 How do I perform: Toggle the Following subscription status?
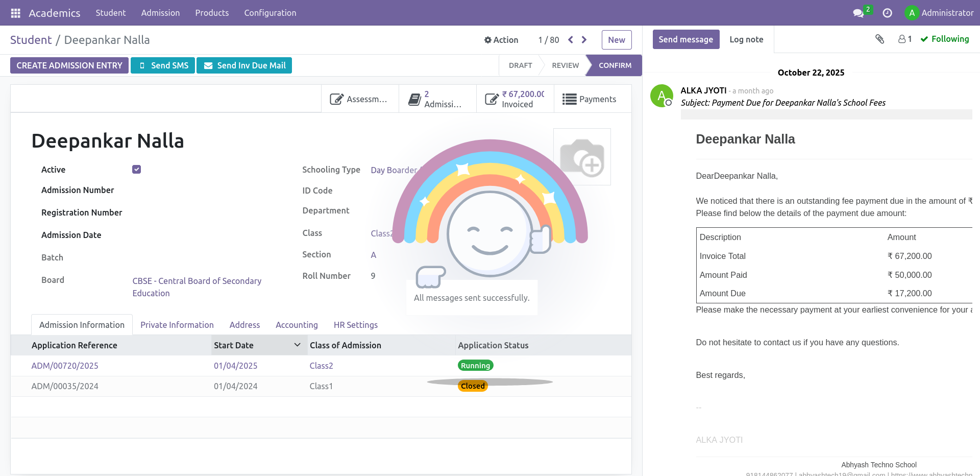944,39
